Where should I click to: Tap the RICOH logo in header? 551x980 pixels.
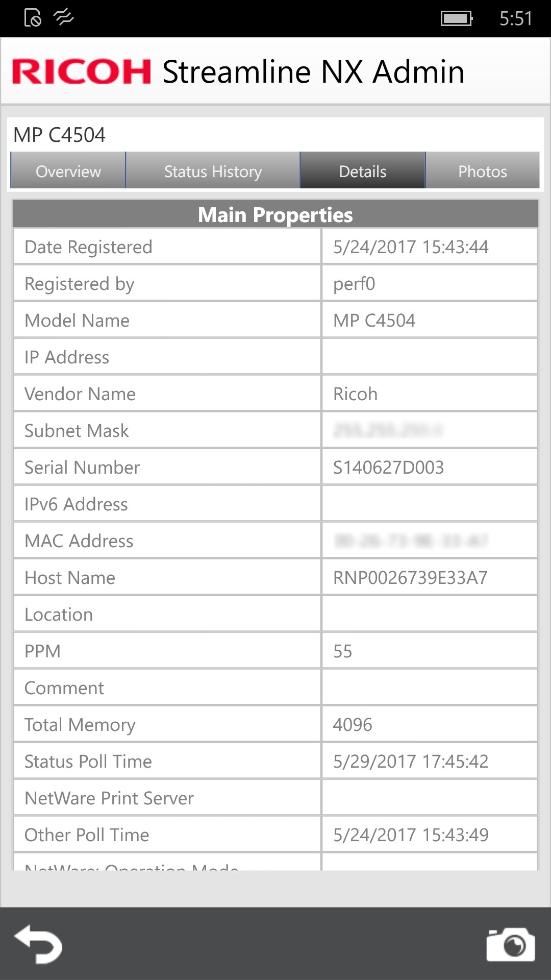coord(82,71)
